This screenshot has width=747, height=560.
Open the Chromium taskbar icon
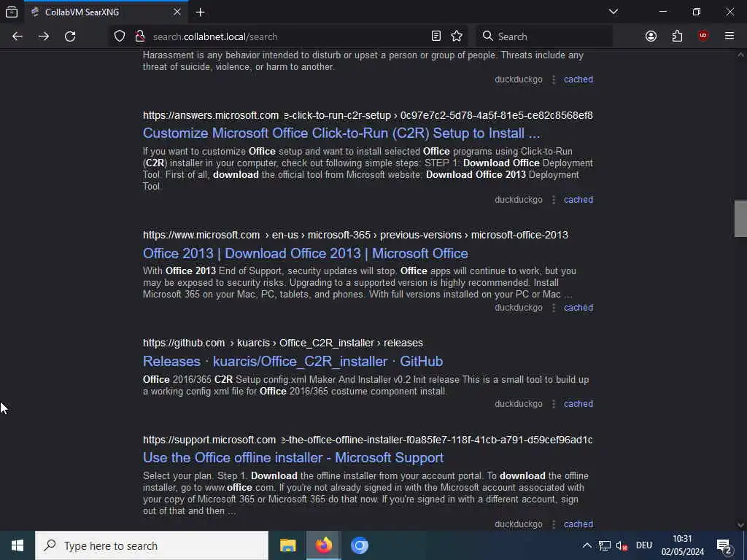click(x=359, y=545)
